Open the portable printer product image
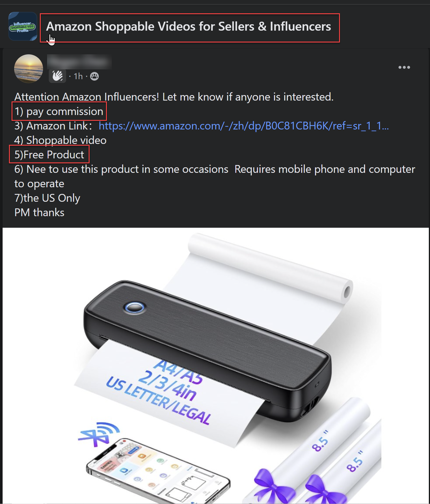This screenshot has width=430, height=504. click(216, 366)
